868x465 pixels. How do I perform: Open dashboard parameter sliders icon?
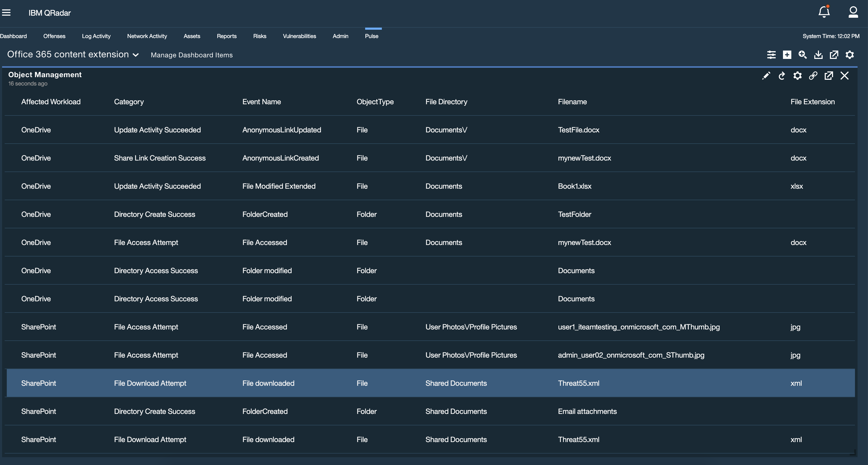[x=771, y=55]
